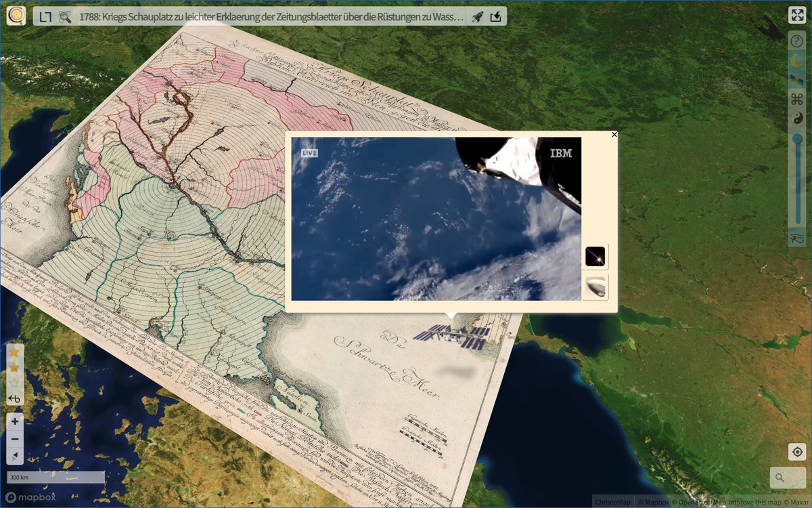Screen dimensions: 812x508
Task: Open the ChronoMap attribution link
Action: [614, 502]
